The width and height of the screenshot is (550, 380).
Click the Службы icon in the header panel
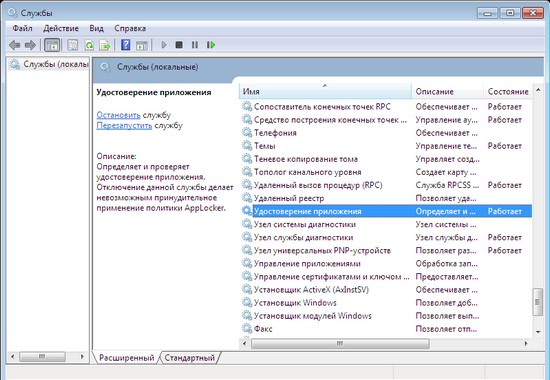tap(105, 67)
